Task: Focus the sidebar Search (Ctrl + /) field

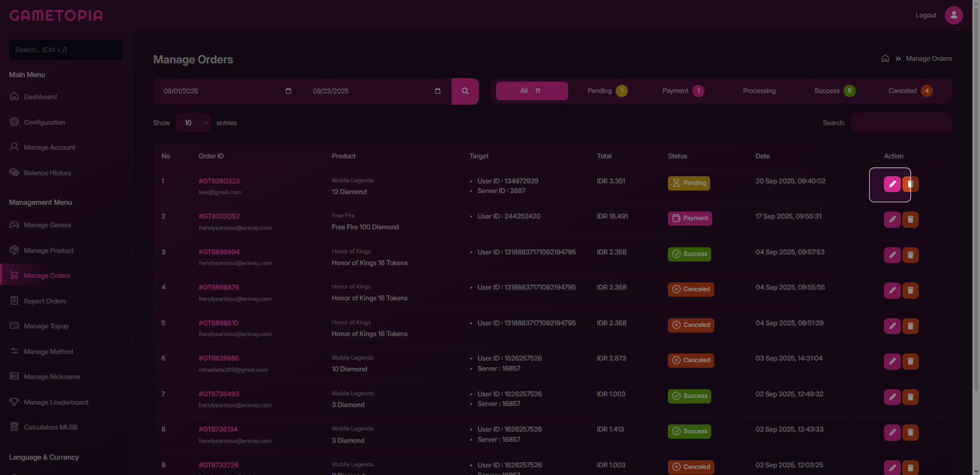Action: (x=66, y=50)
